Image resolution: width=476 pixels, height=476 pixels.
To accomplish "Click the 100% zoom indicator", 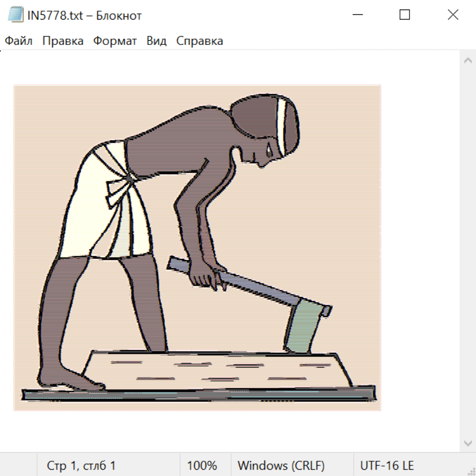I will (202, 466).
